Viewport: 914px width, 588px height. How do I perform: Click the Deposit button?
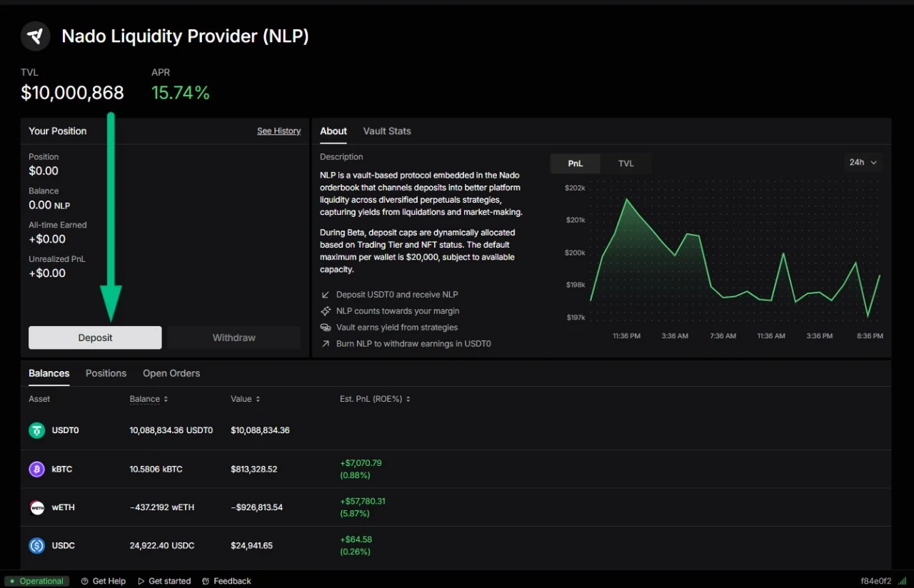pyautogui.click(x=95, y=338)
